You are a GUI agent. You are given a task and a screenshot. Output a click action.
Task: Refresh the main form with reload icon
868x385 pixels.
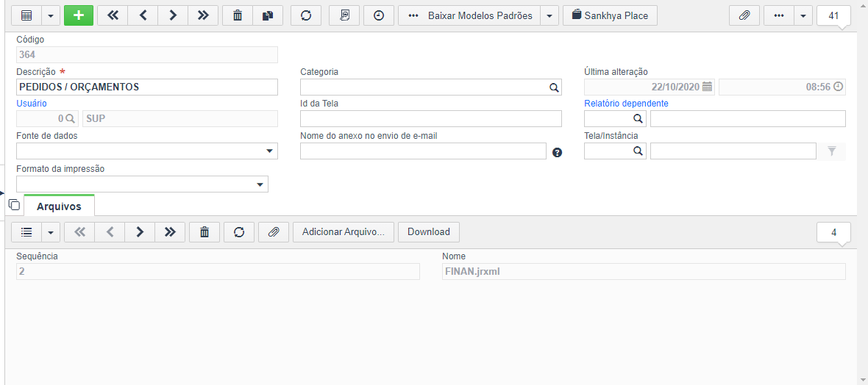305,15
